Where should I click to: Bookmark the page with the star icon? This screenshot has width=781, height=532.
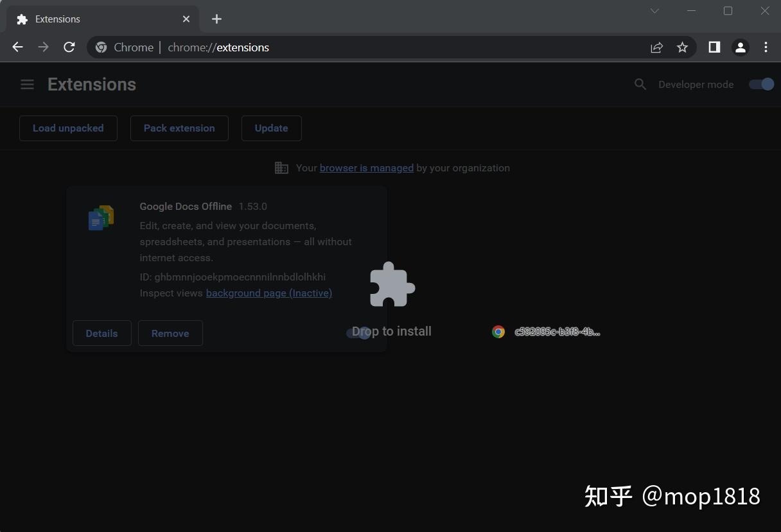(x=682, y=47)
